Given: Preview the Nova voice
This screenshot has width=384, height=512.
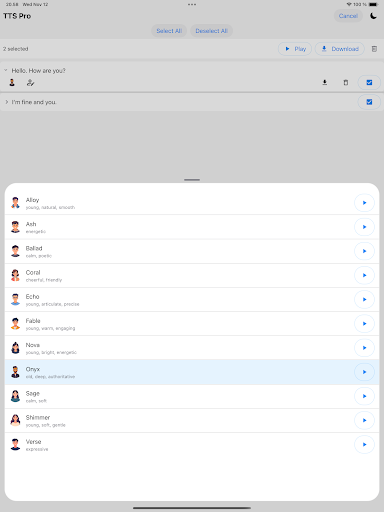Looking at the screenshot, I should coord(364,348).
